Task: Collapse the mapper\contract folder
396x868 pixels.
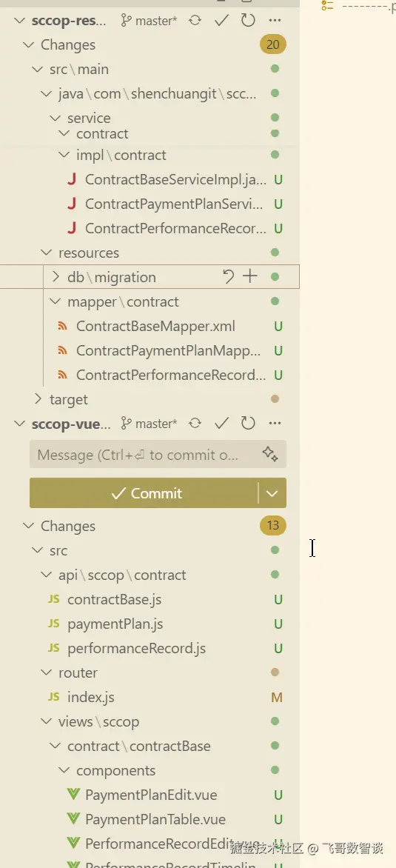Action: 56,301
